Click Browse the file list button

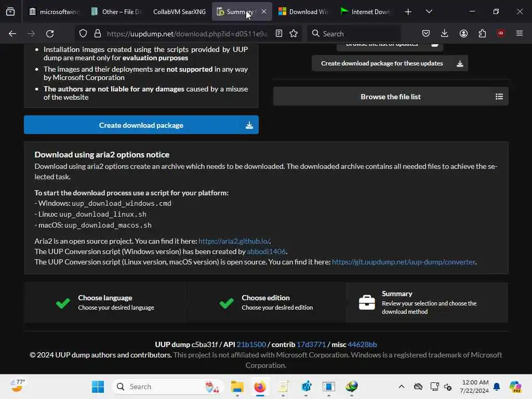pyautogui.click(x=391, y=97)
